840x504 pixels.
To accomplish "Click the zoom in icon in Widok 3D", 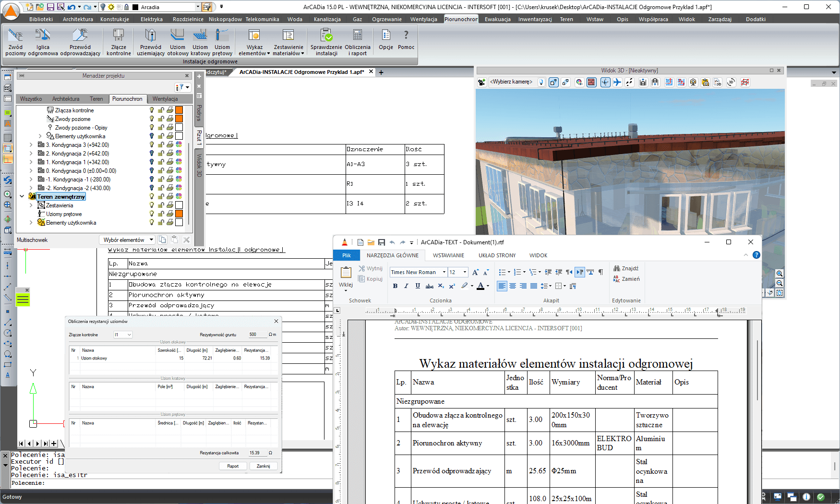I will click(780, 274).
